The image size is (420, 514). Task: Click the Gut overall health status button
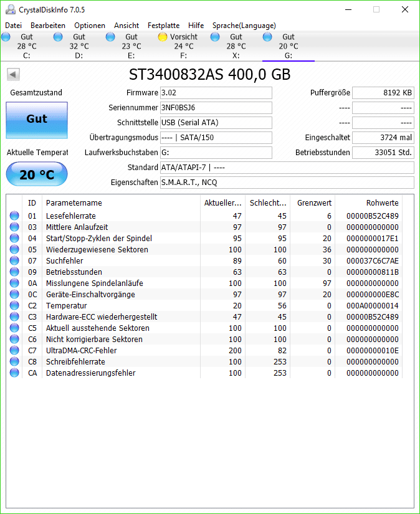(37, 120)
